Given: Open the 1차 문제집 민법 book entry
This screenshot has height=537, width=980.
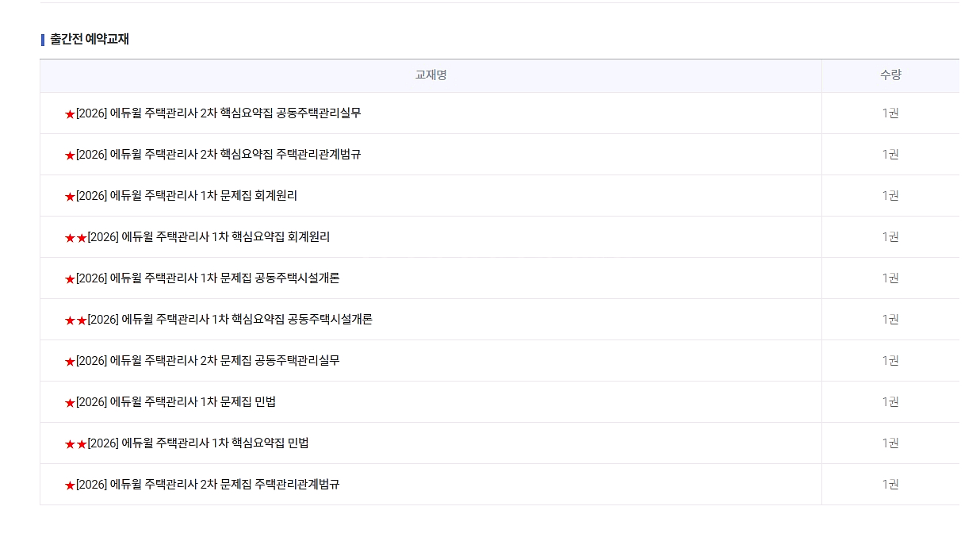Looking at the screenshot, I should click(176, 402).
